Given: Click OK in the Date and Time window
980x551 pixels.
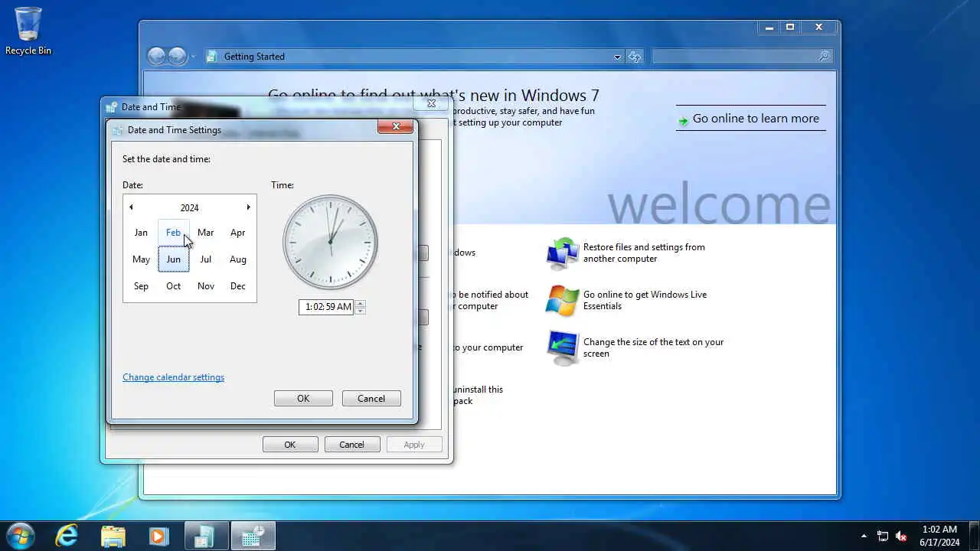Looking at the screenshot, I should (x=290, y=445).
